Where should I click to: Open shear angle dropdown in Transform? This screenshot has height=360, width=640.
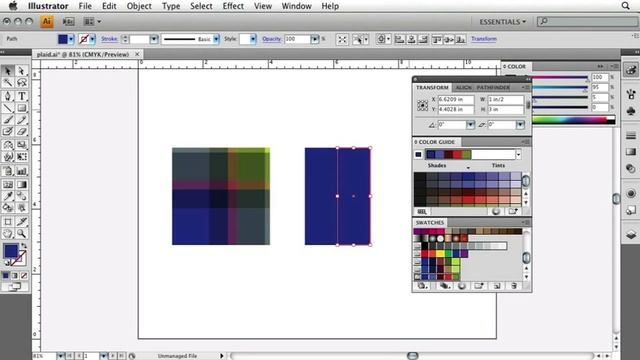[x=520, y=125]
